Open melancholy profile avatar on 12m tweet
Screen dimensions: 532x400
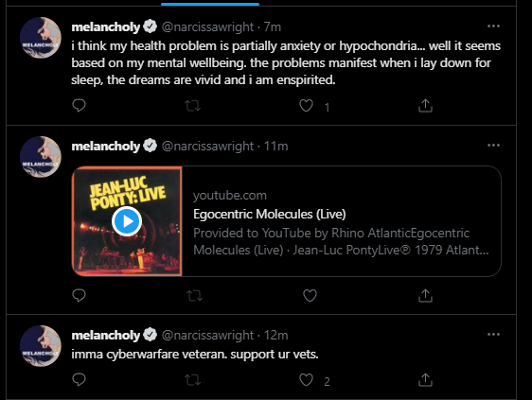click(41, 346)
